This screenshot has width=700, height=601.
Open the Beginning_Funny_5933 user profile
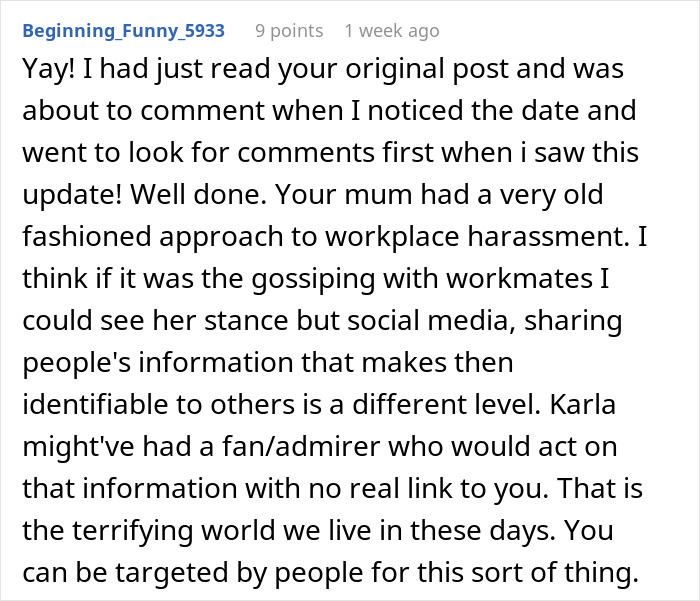pyautogui.click(x=123, y=31)
